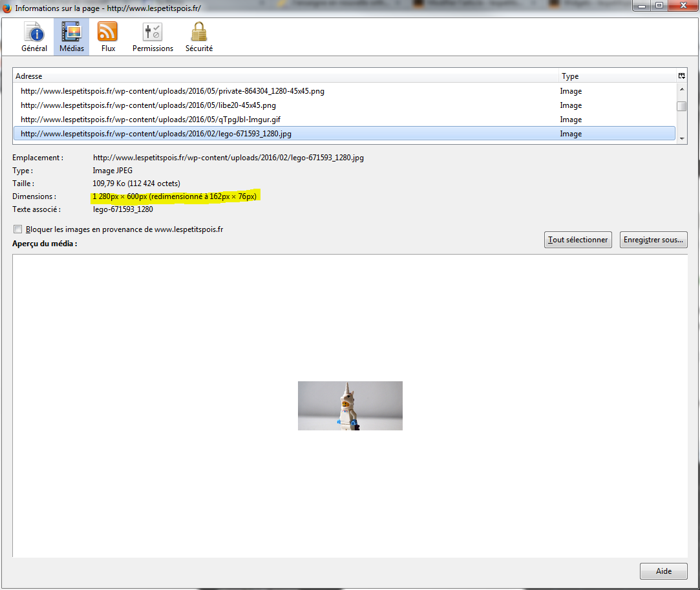Open the Général info tab
This screenshot has width=700, height=590.
coord(34,37)
